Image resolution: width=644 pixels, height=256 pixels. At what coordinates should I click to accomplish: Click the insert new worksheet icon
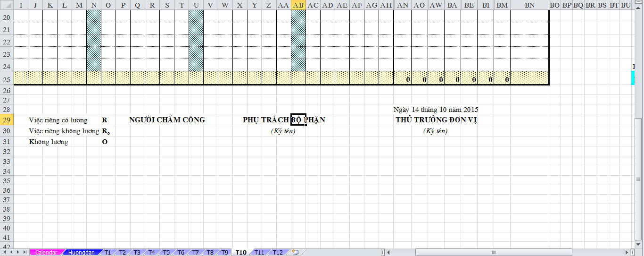coord(295,253)
